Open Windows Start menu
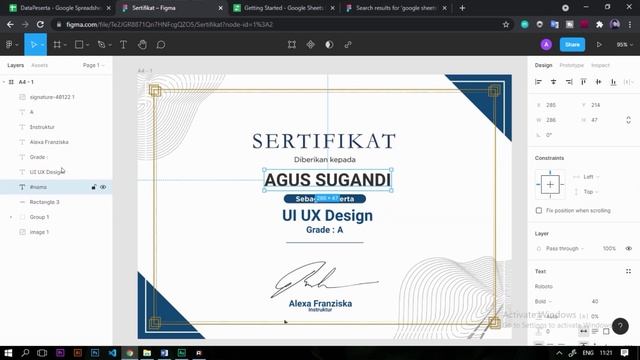Image resolution: width=640 pixels, height=360 pixels. click(x=8, y=353)
